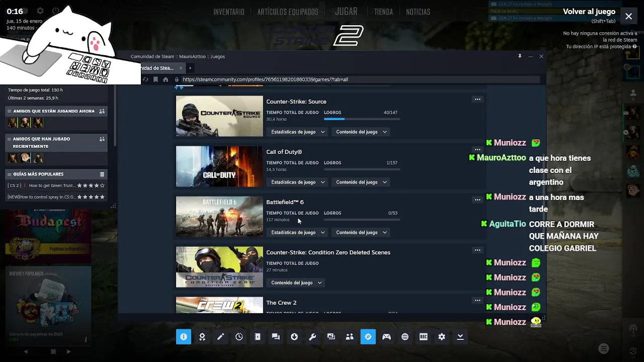This screenshot has width=644, height=362.
Task: Open the Counter-Strike: Source title link
Action: (x=296, y=102)
